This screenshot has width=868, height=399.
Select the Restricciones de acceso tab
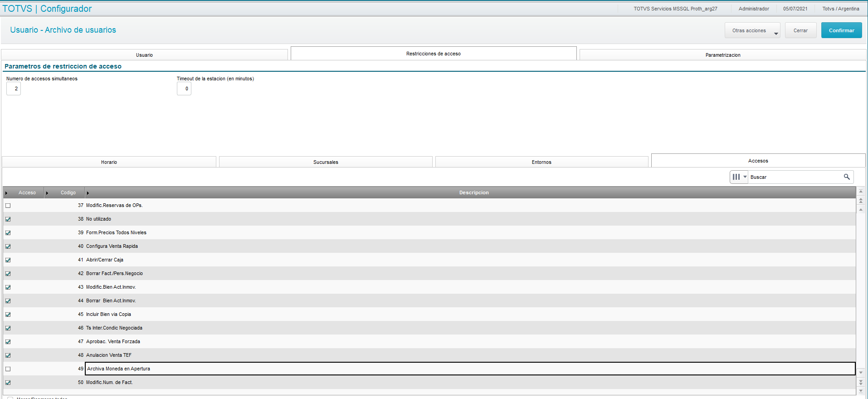pyautogui.click(x=434, y=54)
